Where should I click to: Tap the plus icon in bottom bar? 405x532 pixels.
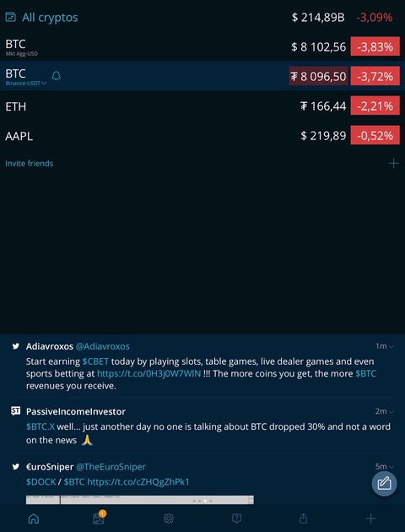click(370, 518)
